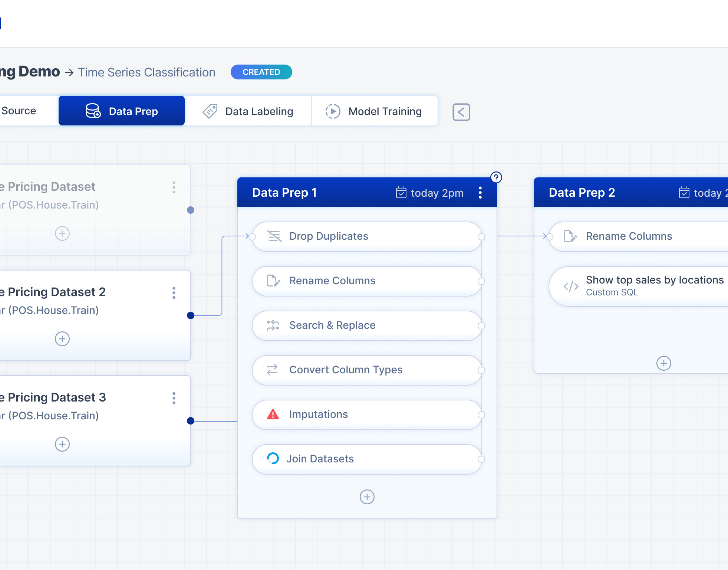The height and width of the screenshot is (570, 728).
Task: Open the Model Training tab
Action: (x=374, y=111)
